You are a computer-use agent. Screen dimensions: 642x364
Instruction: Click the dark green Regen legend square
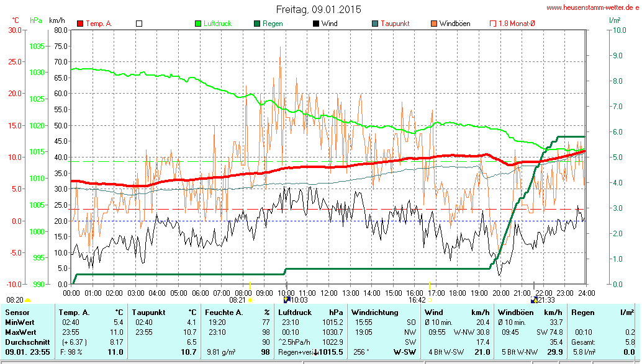(257, 24)
